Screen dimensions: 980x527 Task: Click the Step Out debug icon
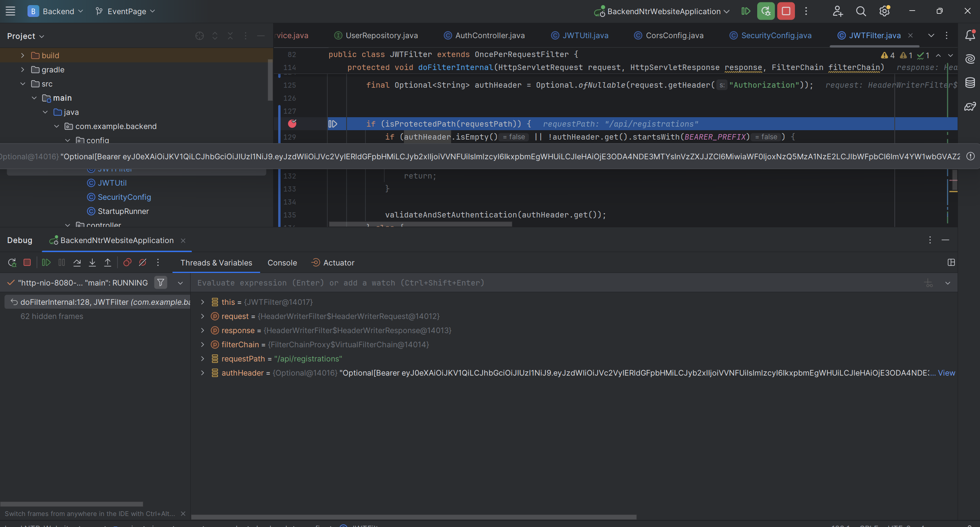pos(108,262)
